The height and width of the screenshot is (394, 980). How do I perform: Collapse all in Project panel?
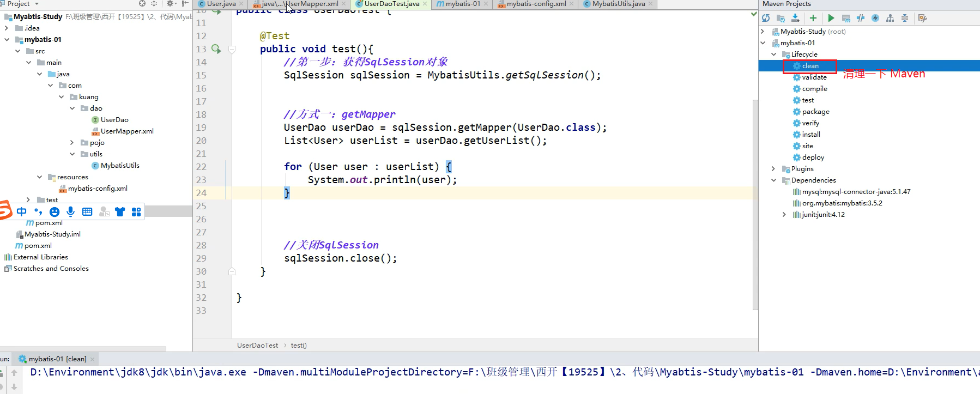coord(154,3)
